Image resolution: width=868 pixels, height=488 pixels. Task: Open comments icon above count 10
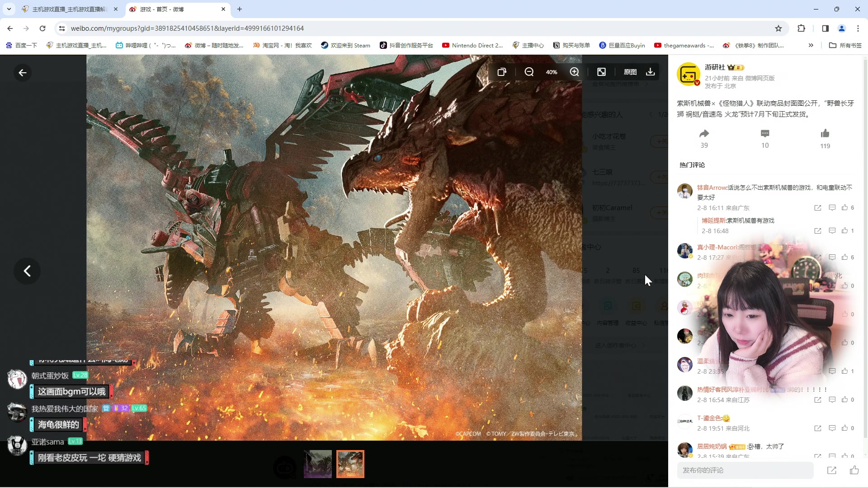765,134
